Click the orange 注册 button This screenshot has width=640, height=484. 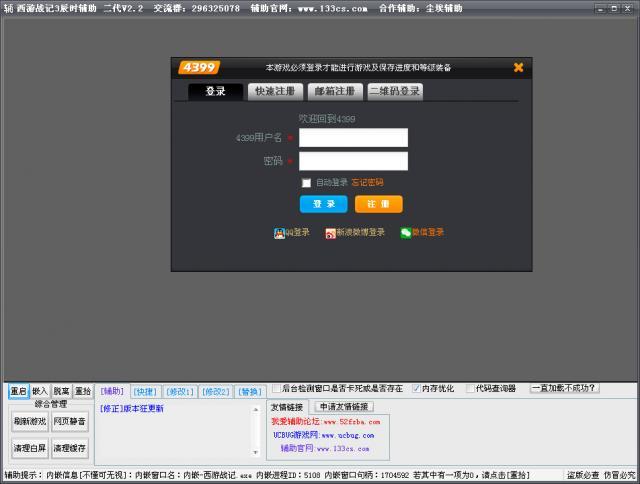[x=378, y=204]
